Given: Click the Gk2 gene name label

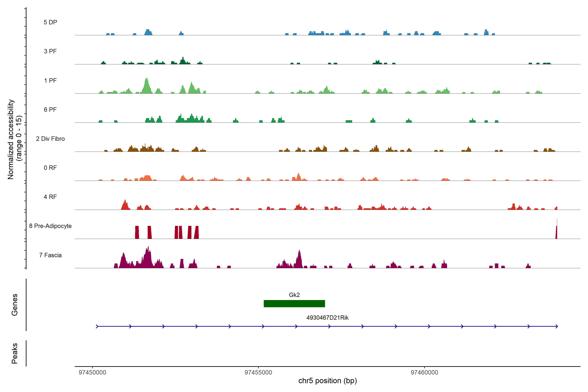Looking at the screenshot, I should click(294, 295).
